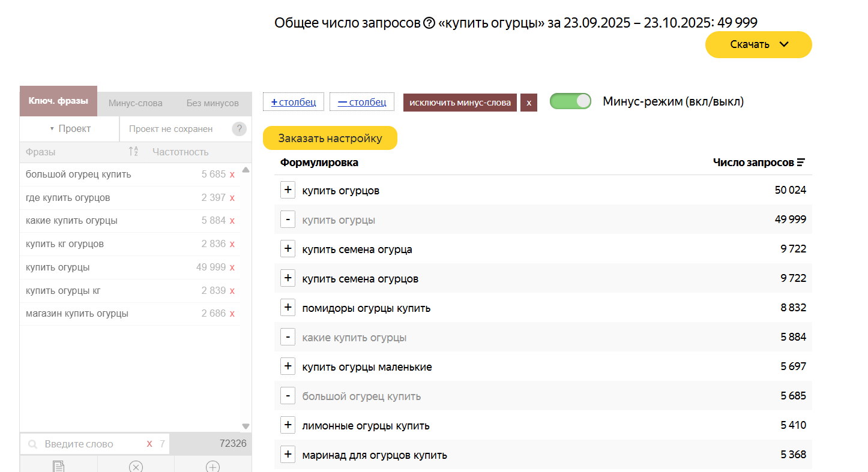Click the sort icon beside 'Число запросов'
This screenshot has width=868, height=472.
tap(801, 163)
